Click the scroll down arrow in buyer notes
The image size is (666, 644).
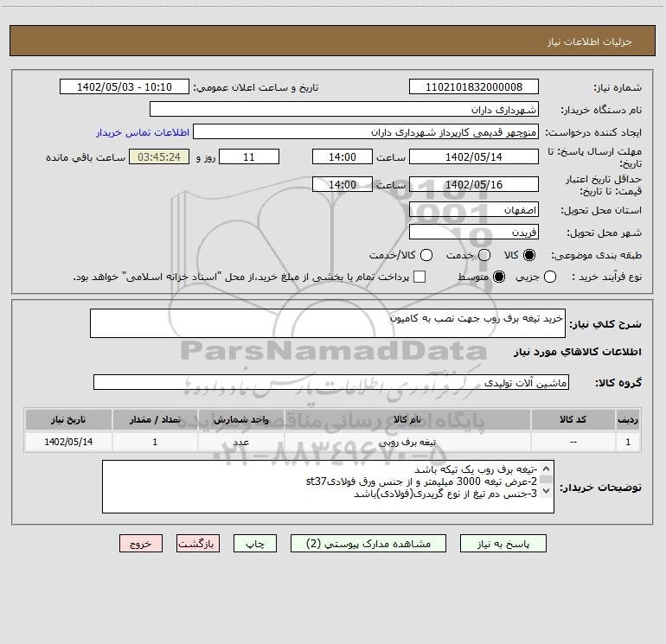coord(547,491)
